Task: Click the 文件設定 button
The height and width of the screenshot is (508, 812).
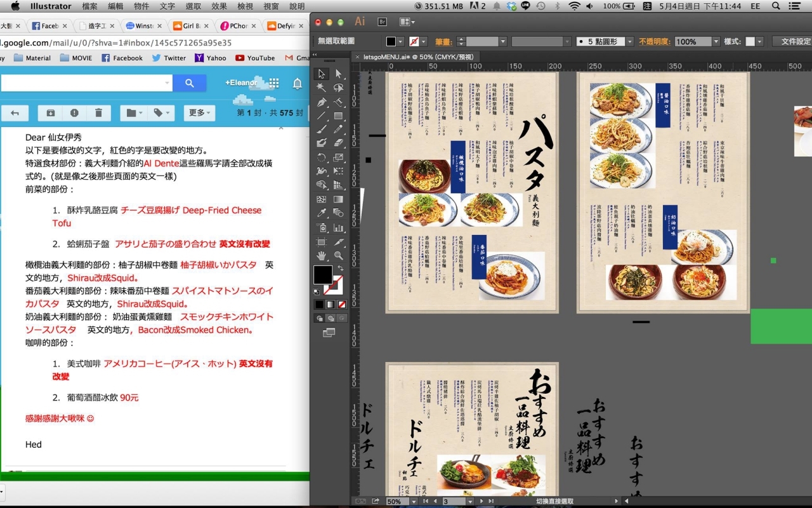Action: tap(793, 41)
